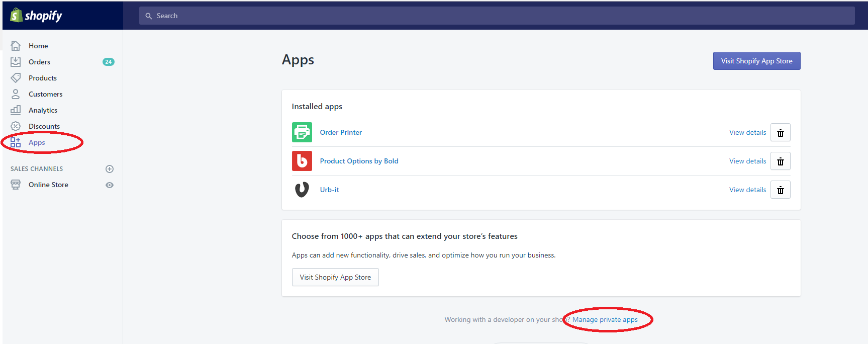Image resolution: width=868 pixels, height=344 pixels.
Task: Click the Home house icon
Action: [16, 46]
